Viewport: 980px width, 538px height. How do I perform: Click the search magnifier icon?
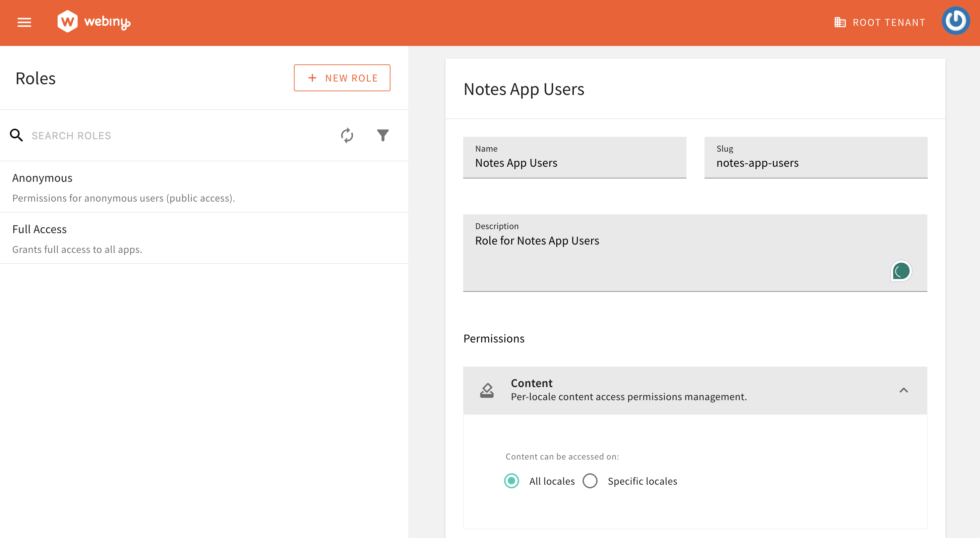point(16,135)
